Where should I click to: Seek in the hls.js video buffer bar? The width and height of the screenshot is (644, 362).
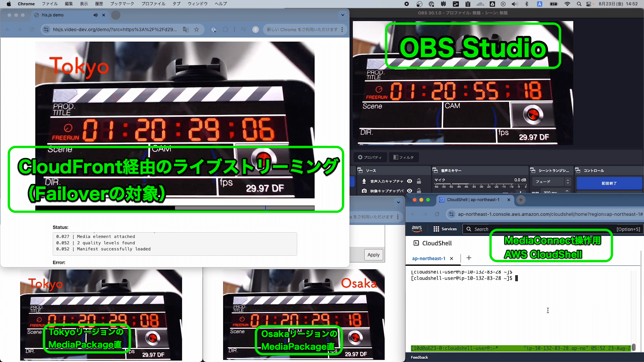pyautogui.click(x=175, y=208)
